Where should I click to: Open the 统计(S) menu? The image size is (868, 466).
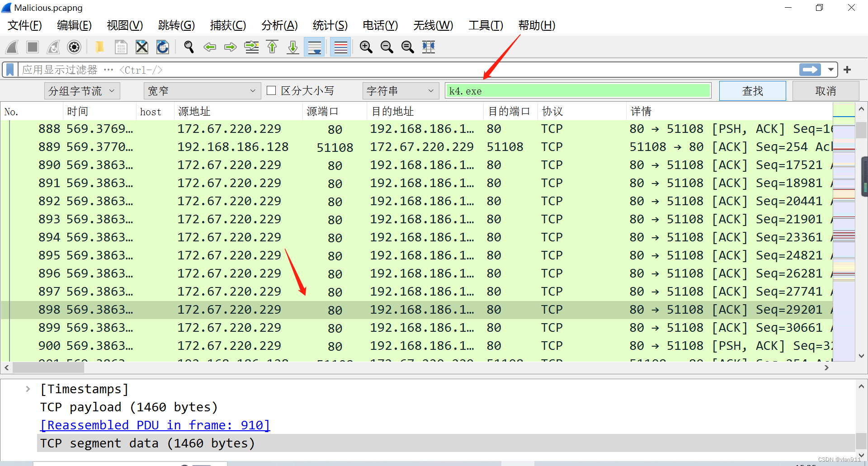click(330, 25)
